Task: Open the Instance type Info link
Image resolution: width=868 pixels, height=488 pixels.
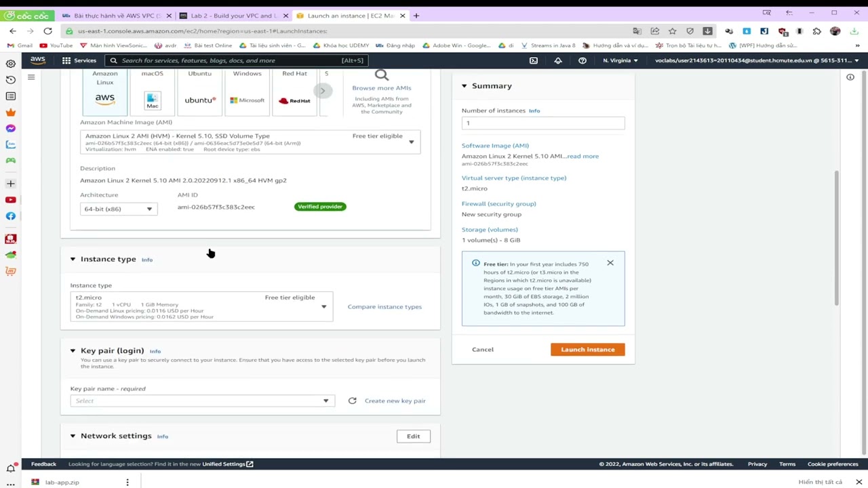Action: click(147, 260)
